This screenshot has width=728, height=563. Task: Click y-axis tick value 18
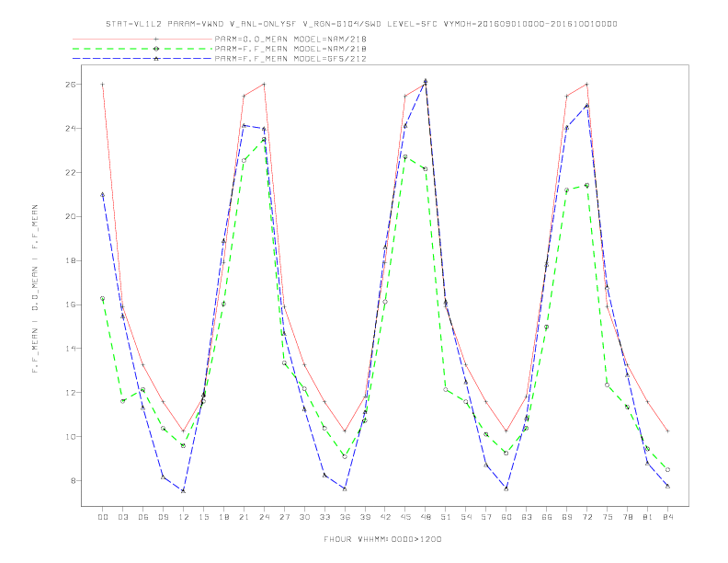(x=70, y=260)
